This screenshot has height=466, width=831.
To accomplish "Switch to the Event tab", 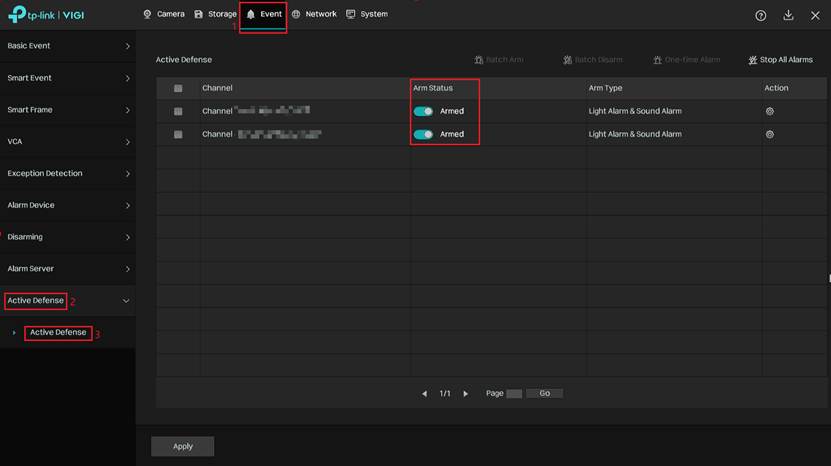I will click(x=264, y=14).
